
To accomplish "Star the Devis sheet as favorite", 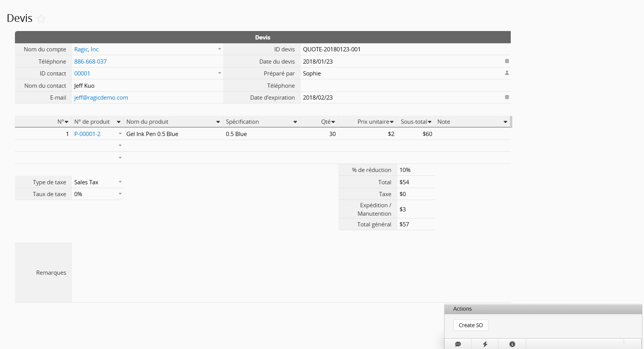I will point(41,18).
